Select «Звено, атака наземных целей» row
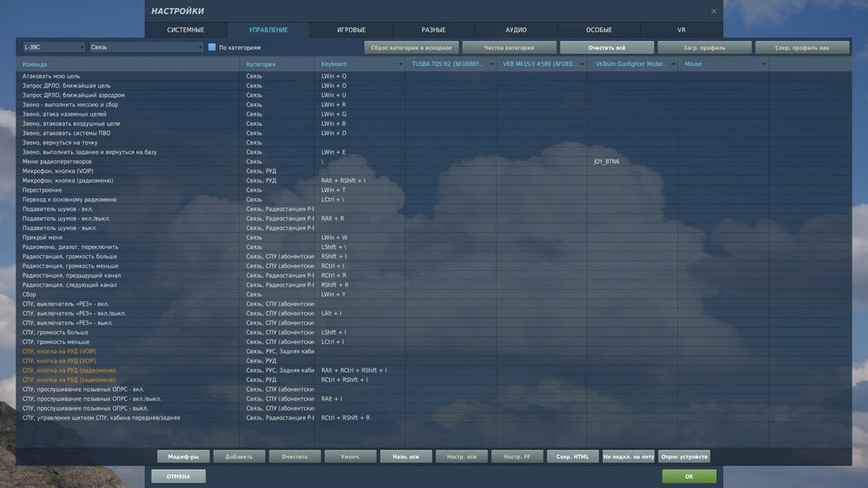This screenshot has width=868, height=488. (434, 114)
